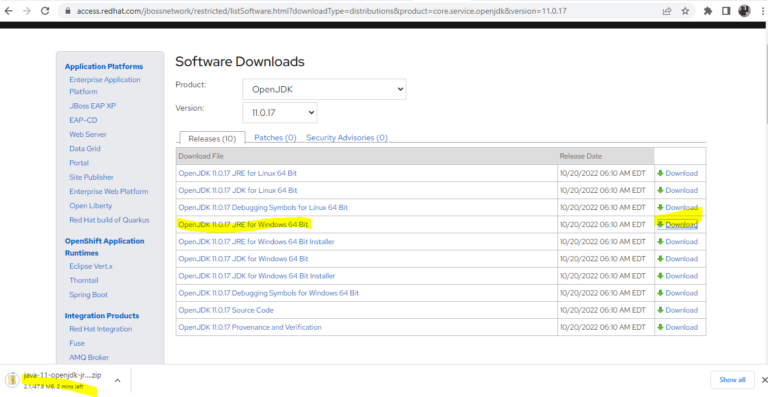Bookmark this page with the star icon
The height and width of the screenshot is (397, 768).
(685, 11)
